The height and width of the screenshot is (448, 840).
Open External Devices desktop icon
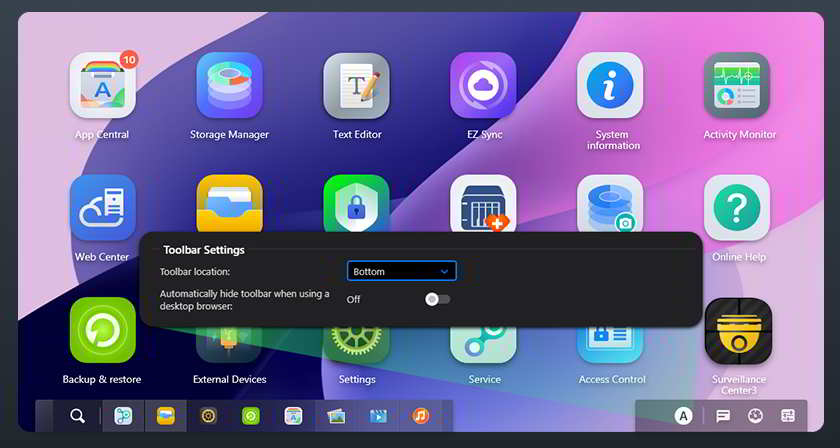[x=229, y=345]
